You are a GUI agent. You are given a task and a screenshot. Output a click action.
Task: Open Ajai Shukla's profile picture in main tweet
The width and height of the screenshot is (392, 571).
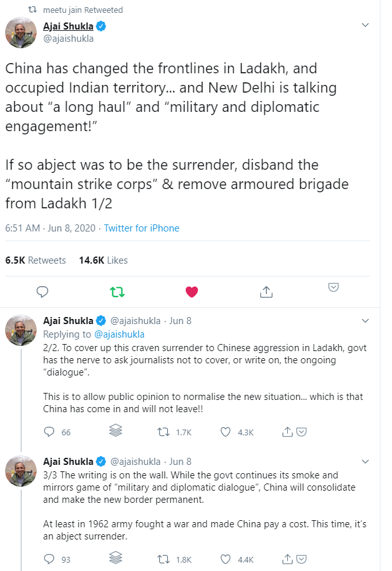click(21, 33)
